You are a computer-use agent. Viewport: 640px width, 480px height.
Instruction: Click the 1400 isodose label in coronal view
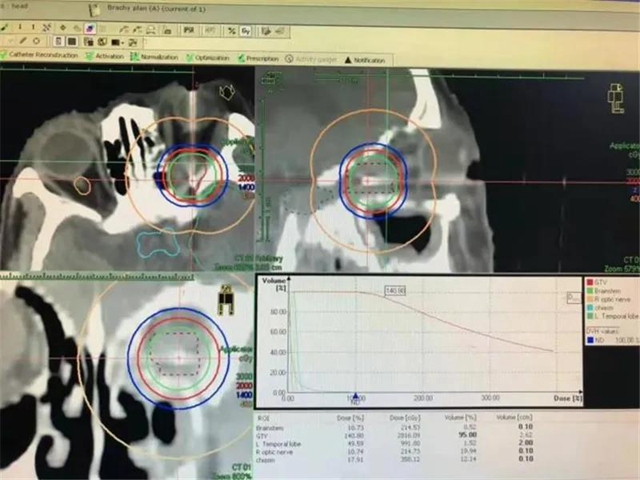pos(244,395)
